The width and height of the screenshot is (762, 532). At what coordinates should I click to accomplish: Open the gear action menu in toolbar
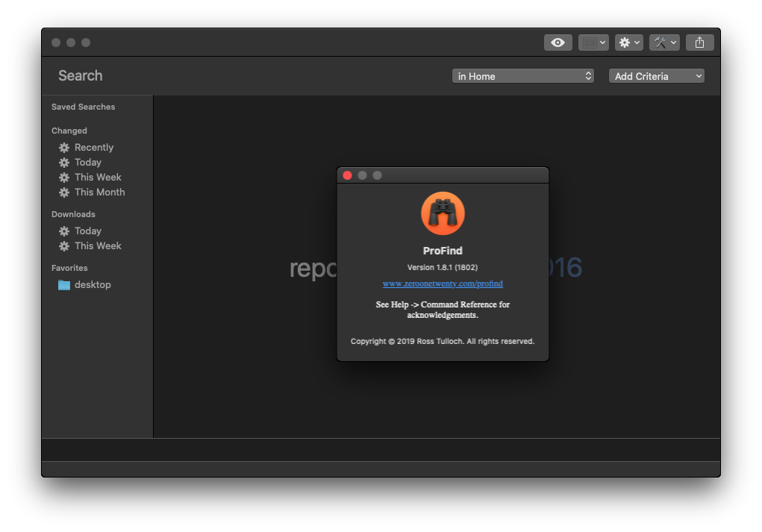[x=629, y=43]
